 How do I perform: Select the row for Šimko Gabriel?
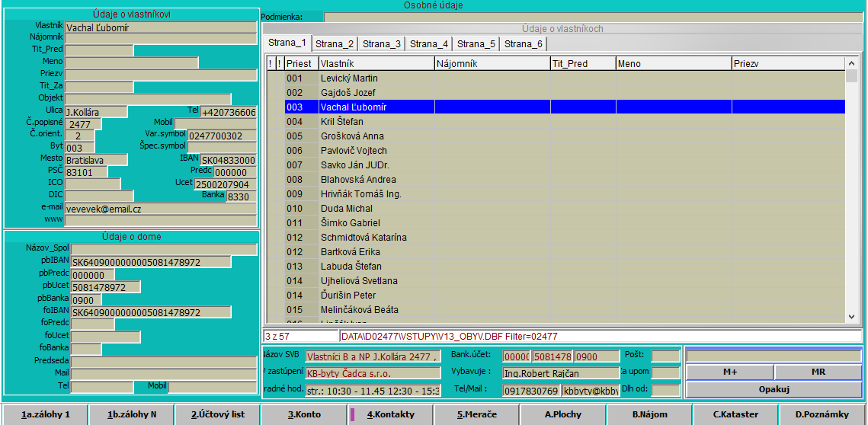[556, 223]
